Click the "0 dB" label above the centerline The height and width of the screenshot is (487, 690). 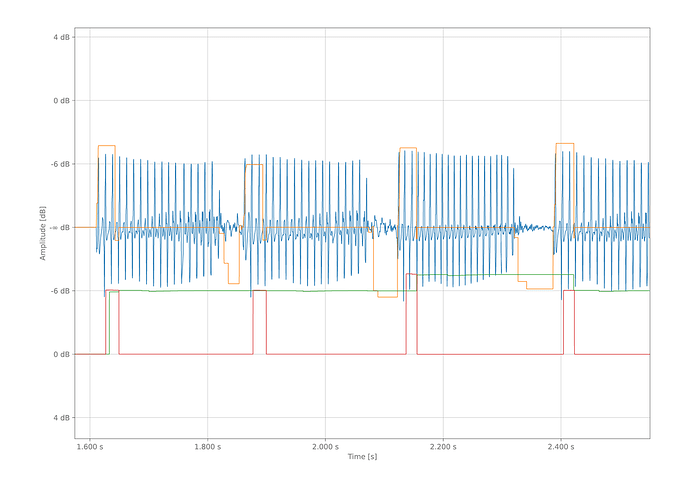pyautogui.click(x=62, y=101)
